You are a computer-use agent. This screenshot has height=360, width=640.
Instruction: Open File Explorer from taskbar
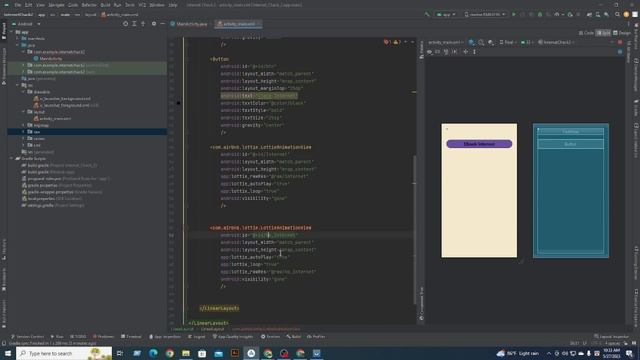186,353
